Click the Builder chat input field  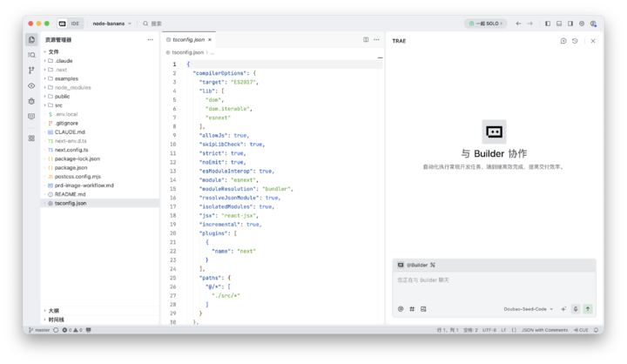pos(493,280)
